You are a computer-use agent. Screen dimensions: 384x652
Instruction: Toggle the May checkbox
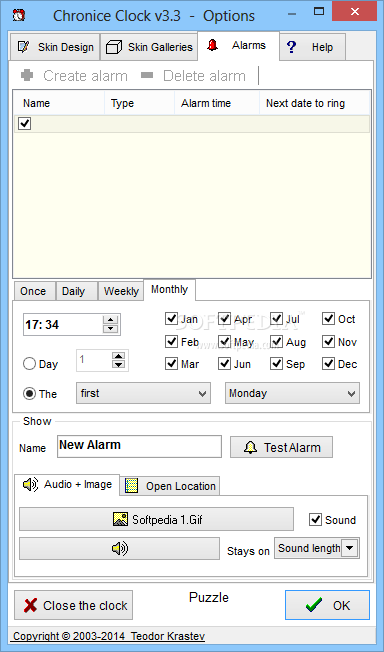[x=224, y=342]
